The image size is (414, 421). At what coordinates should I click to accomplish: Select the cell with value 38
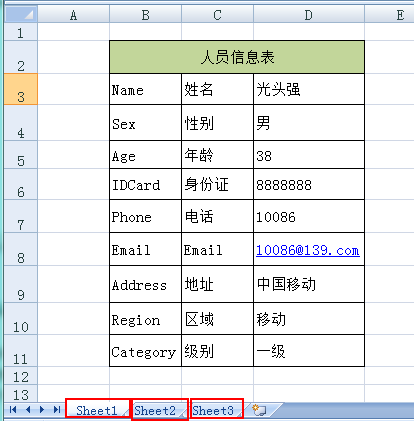click(309, 154)
